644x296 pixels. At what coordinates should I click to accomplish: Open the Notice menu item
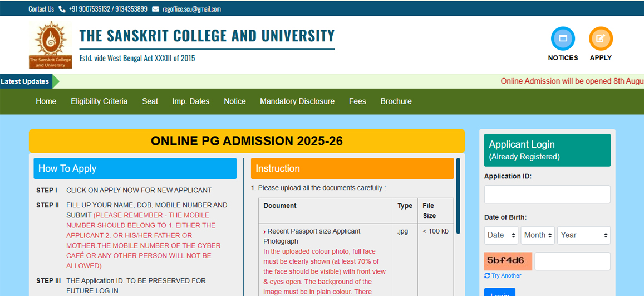pos(234,101)
